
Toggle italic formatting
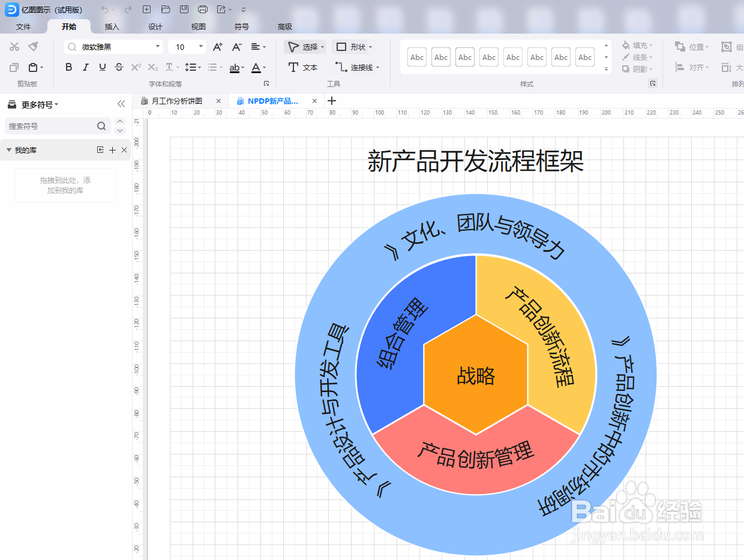[85, 67]
